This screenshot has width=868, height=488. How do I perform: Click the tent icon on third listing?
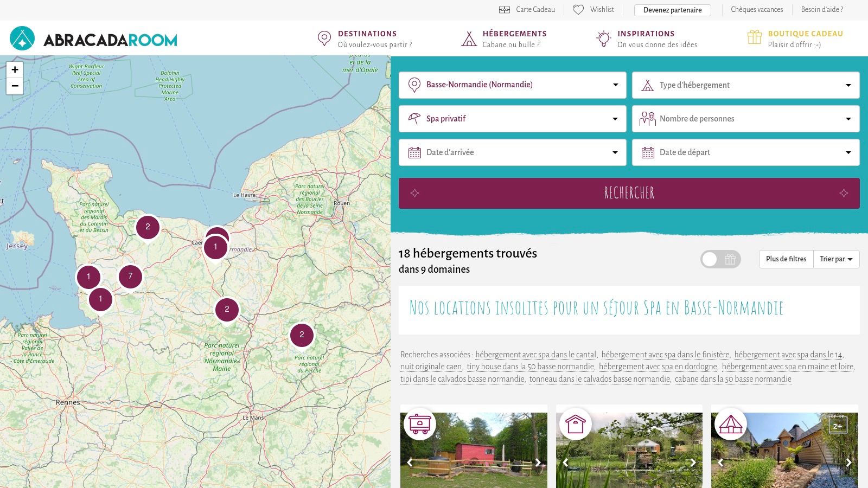pos(731,423)
